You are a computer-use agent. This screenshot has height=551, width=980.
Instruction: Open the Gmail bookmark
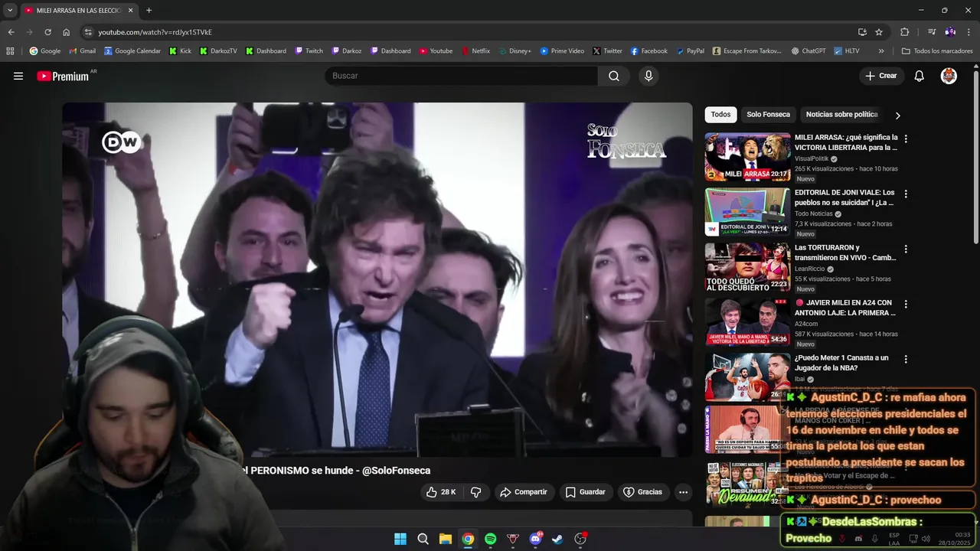tap(83, 51)
